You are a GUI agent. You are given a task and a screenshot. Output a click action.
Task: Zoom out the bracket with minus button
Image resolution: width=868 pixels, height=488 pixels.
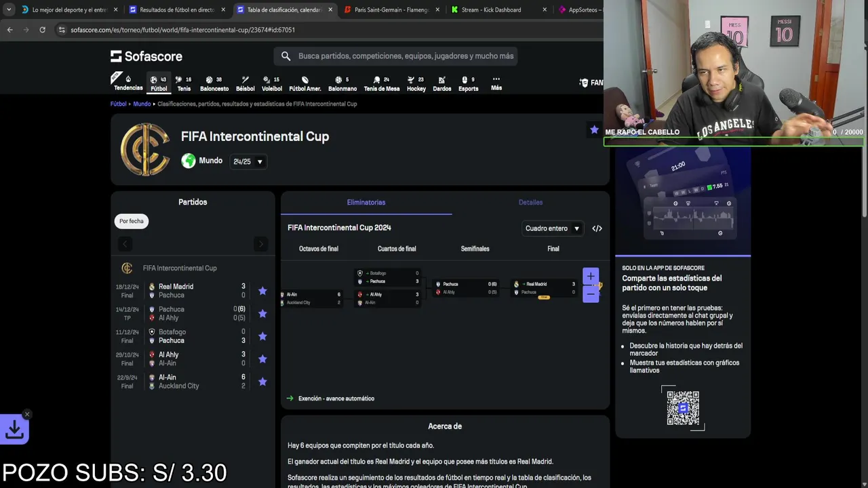(x=591, y=294)
